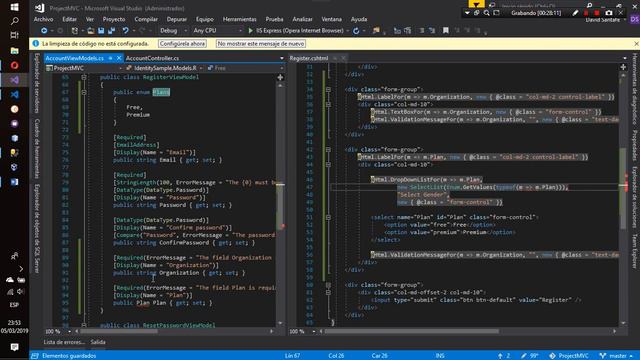Open the Salida output panel tab
Screen dimensions: 640x360
coord(98,342)
